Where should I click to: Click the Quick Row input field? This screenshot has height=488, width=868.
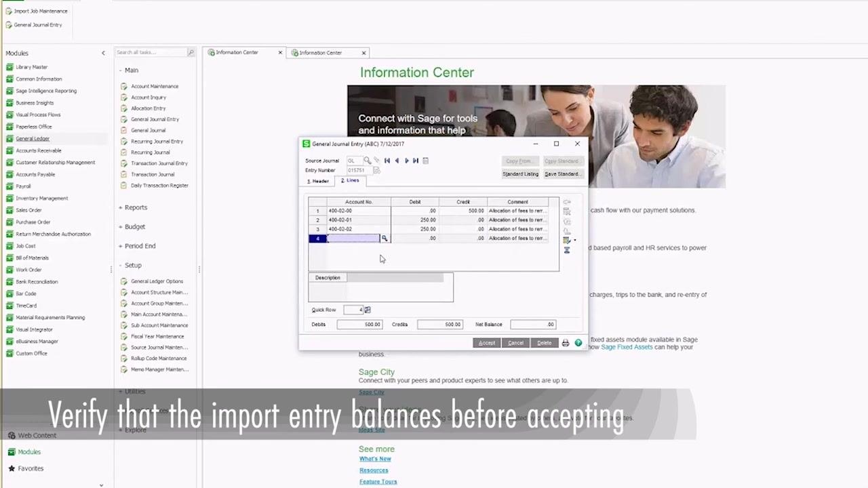(x=353, y=310)
